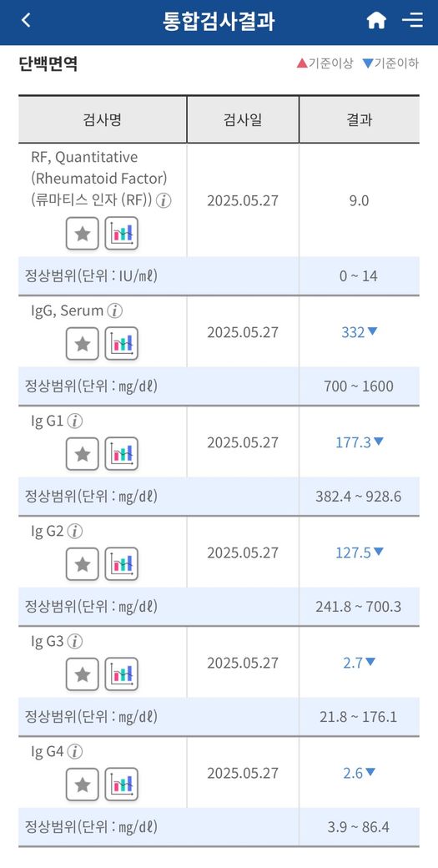Tap the info icon beside Ig G1
The image size is (438, 868).
coord(75,421)
